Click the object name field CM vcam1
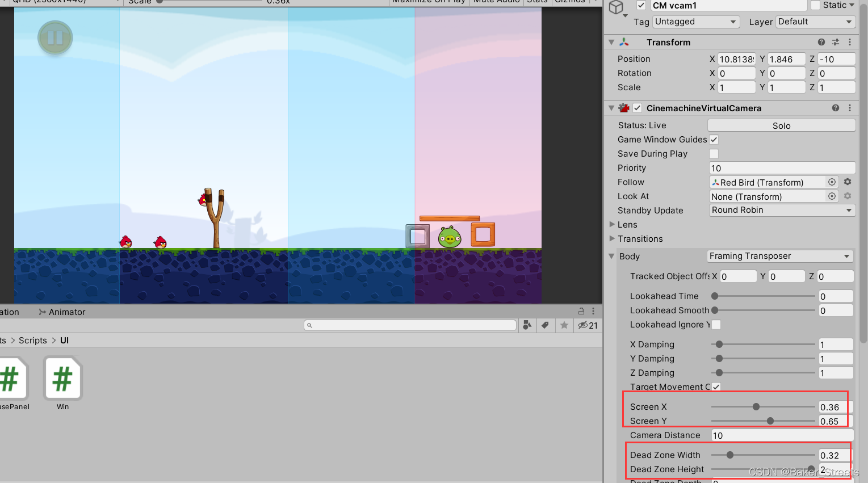868x483 pixels. coord(728,5)
